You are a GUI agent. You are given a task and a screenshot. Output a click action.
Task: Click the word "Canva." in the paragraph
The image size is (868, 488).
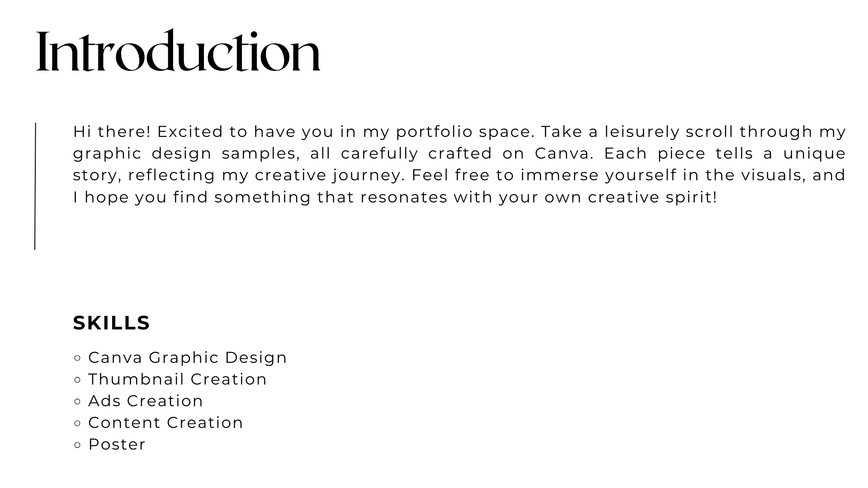pos(565,153)
